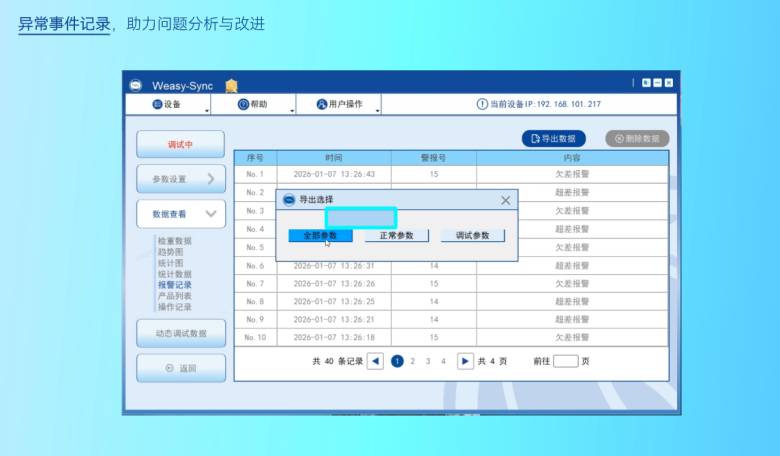Click the Weasy-Sync logo in title bar
The height and width of the screenshot is (456, 780).
point(136,85)
